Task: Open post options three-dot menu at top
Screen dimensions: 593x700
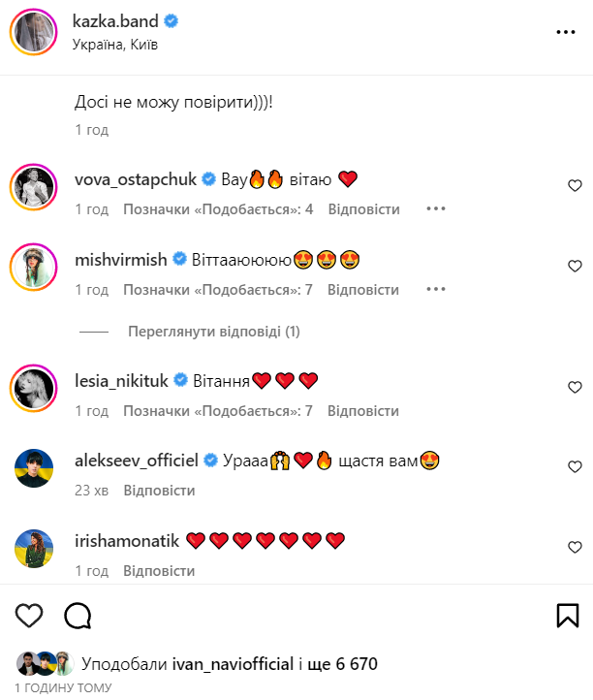Action: click(x=566, y=32)
